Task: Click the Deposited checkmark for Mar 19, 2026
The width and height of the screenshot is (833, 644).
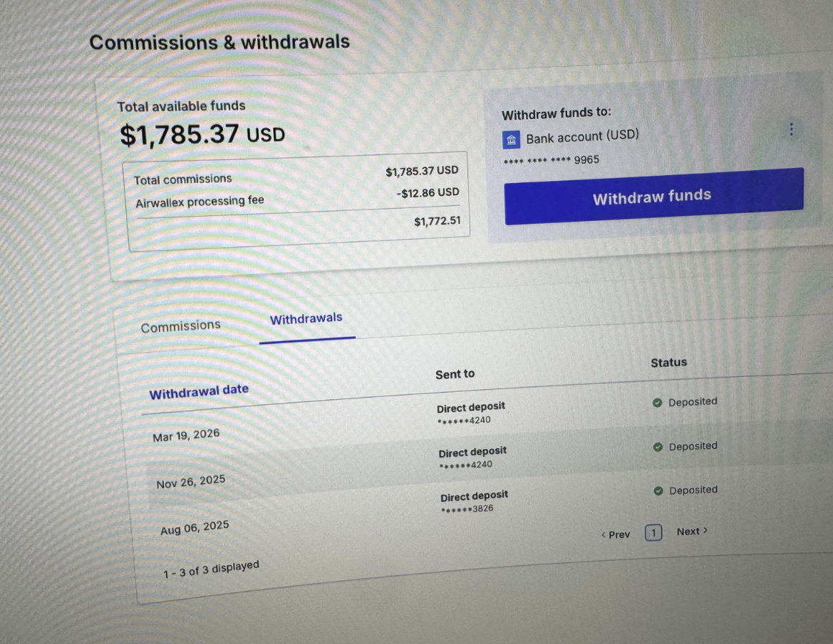Action: pyautogui.click(x=657, y=402)
